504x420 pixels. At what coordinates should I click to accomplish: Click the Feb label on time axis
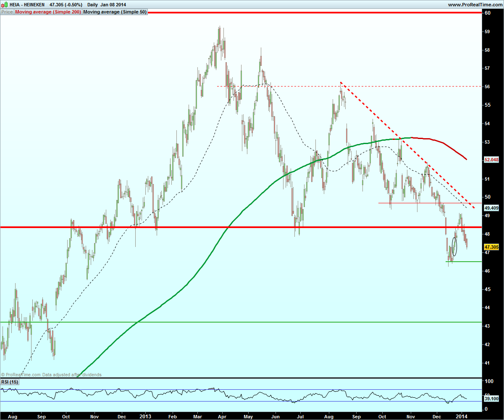tap(173, 416)
